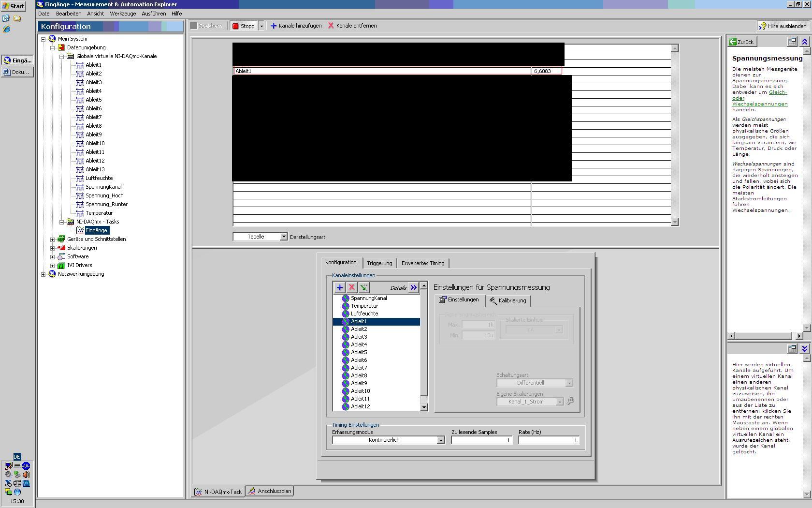Click Kanäle hinzufügen in the toolbar
This screenshot has height=508, width=812.
click(296, 26)
